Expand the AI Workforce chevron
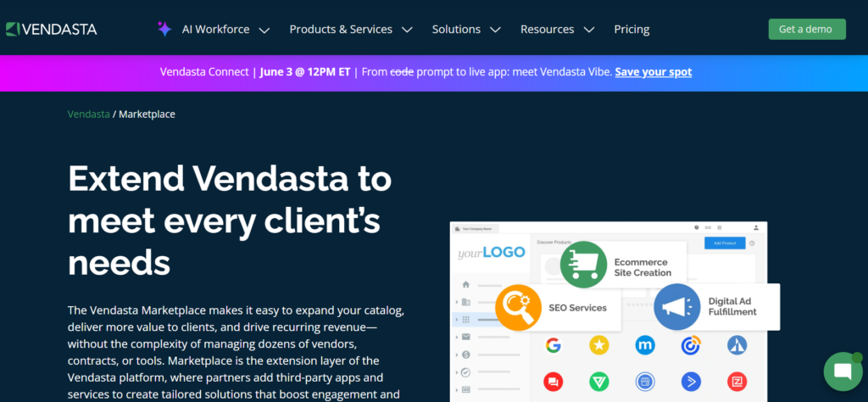 [x=264, y=30]
